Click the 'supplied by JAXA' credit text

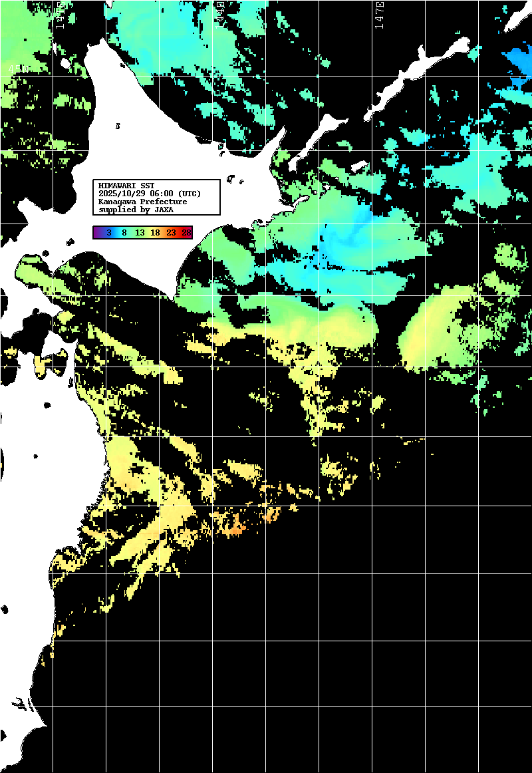coord(136,210)
